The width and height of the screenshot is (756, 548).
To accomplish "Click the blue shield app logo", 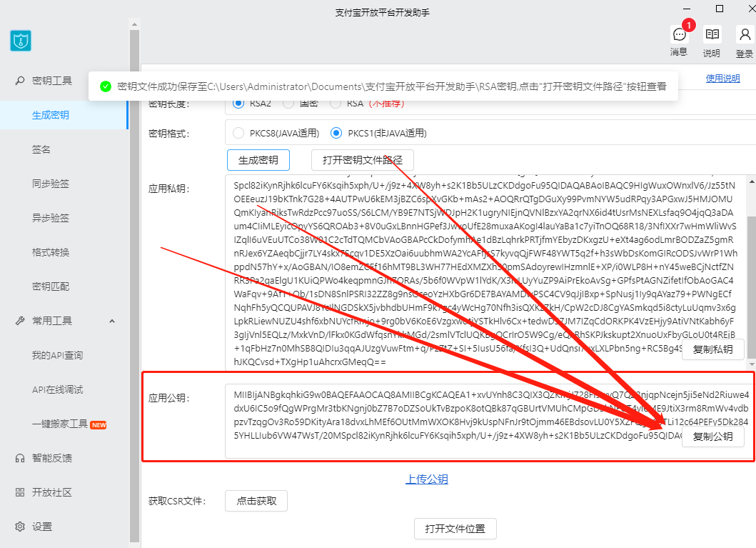I will (x=21, y=40).
